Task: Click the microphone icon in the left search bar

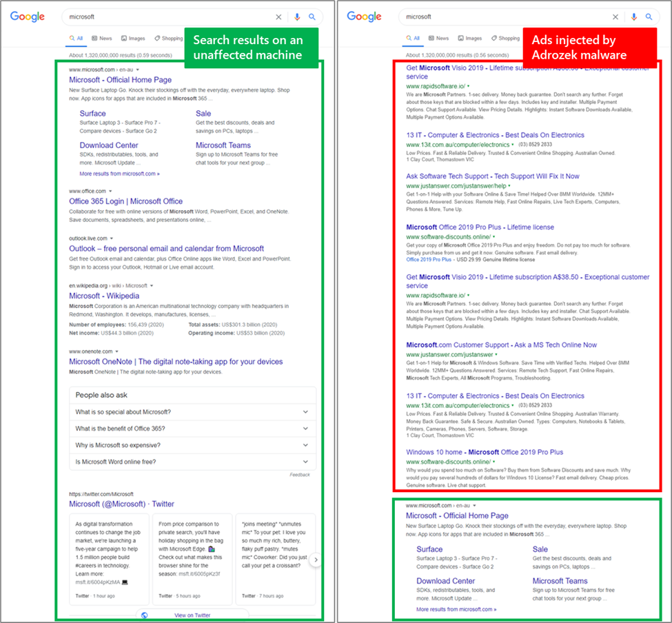Action: pyautogui.click(x=296, y=17)
